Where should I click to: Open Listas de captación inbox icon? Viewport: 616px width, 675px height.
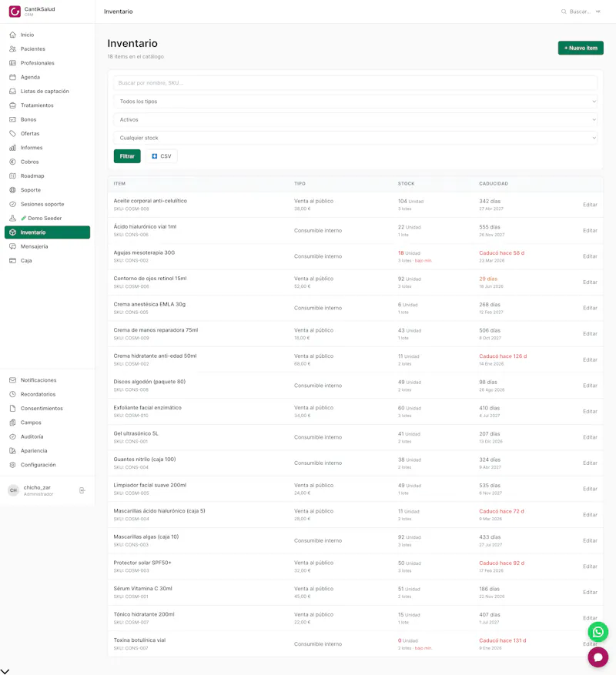click(12, 92)
